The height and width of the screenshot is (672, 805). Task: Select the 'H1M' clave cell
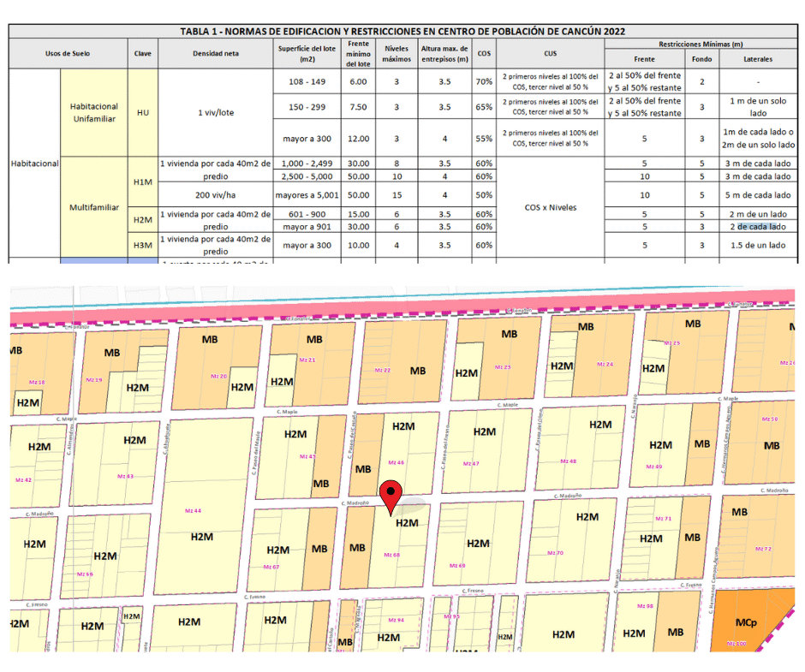click(143, 182)
